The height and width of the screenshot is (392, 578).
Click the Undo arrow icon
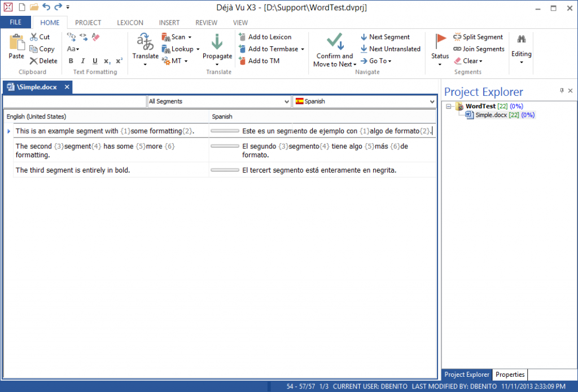[x=46, y=7]
